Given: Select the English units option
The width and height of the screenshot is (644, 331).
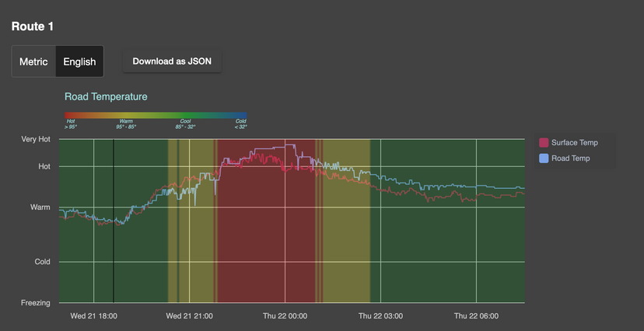Looking at the screenshot, I should (x=79, y=61).
